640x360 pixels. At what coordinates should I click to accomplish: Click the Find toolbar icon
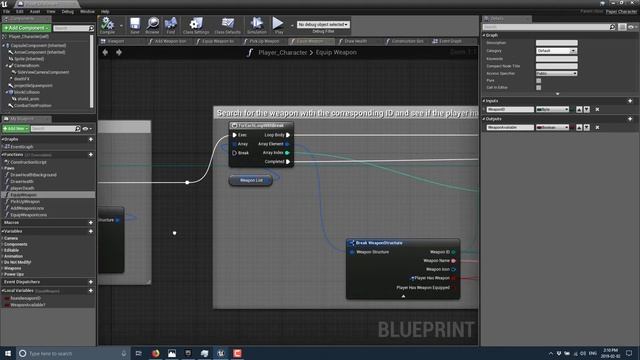click(x=171, y=25)
